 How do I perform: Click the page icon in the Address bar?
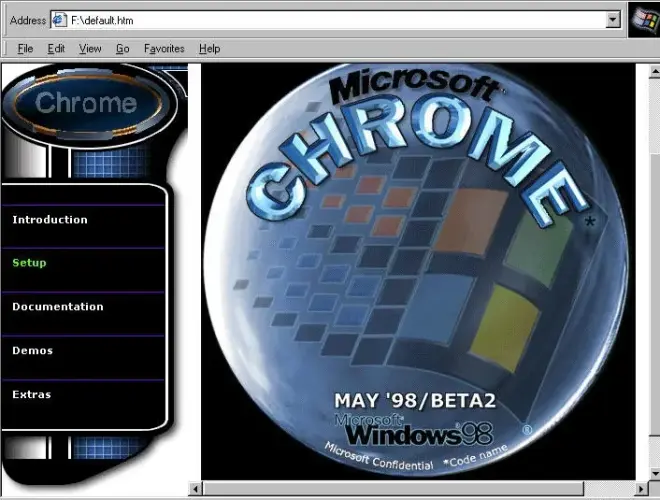(59, 20)
